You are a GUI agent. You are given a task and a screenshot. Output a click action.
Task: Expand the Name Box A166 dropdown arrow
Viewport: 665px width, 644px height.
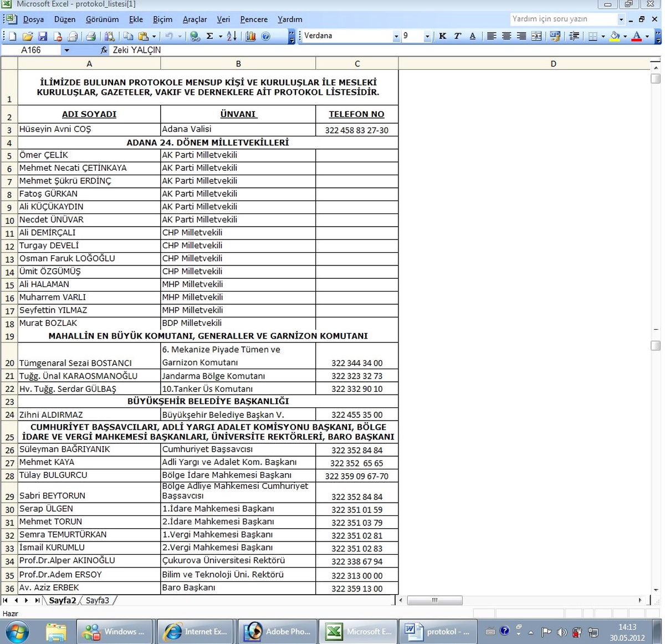67,50
